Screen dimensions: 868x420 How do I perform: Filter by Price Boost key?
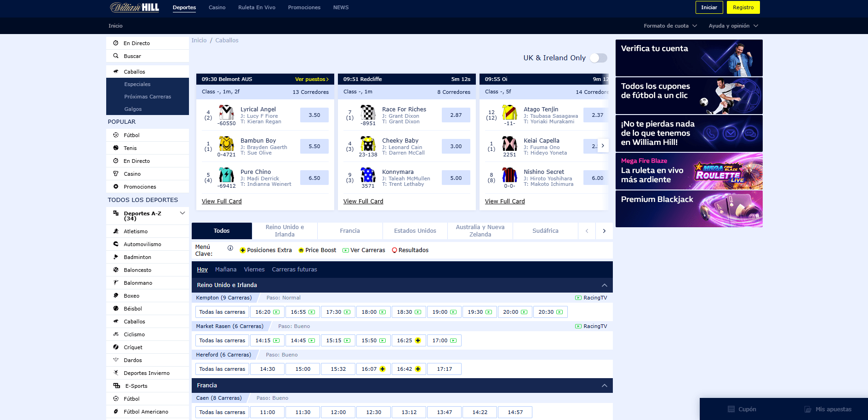tap(317, 250)
